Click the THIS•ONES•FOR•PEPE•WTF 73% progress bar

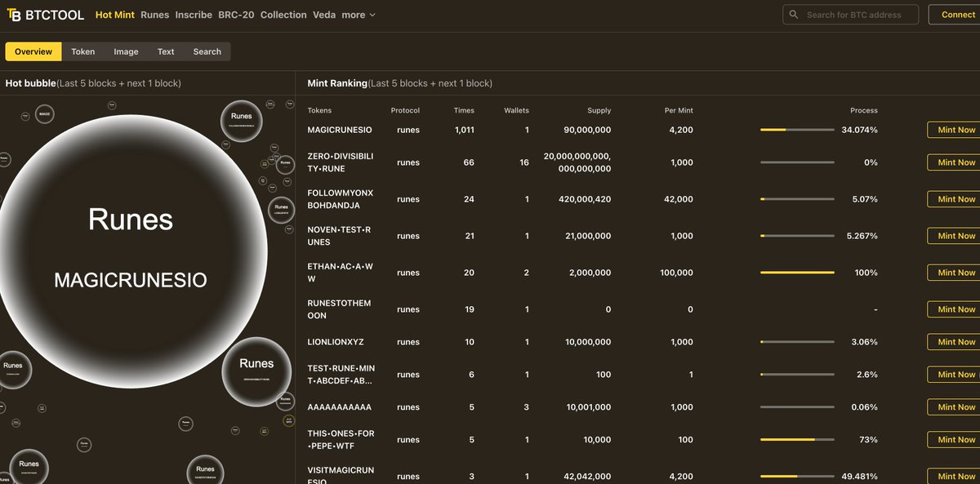(x=797, y=440)
